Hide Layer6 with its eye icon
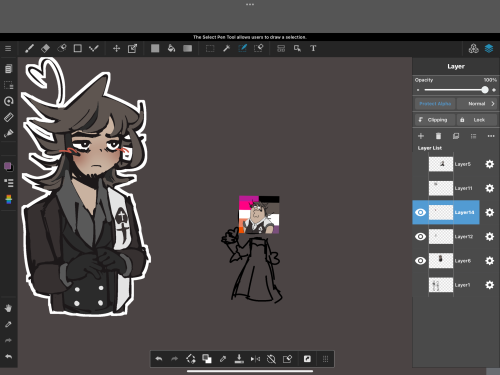 coord(420,261)
